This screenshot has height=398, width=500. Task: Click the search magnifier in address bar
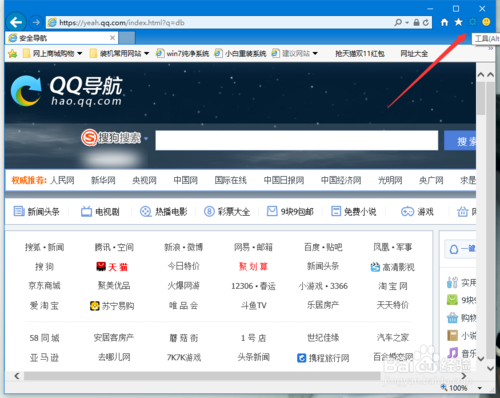click(398, 23)
